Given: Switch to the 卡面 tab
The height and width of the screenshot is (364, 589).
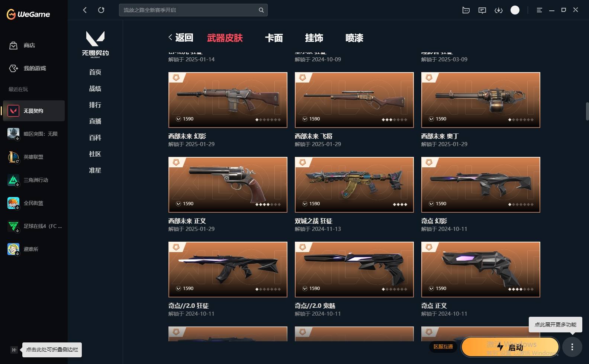Looking at the screenshot, I should point(274,38).
